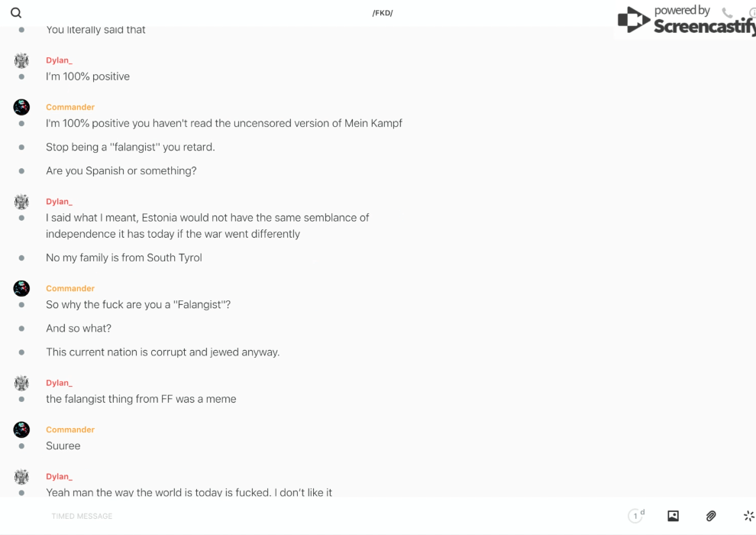Screen dimensions: 756x535
Task: Click Dylan_'s avatar beside the FF meme message
Action: 21,383
